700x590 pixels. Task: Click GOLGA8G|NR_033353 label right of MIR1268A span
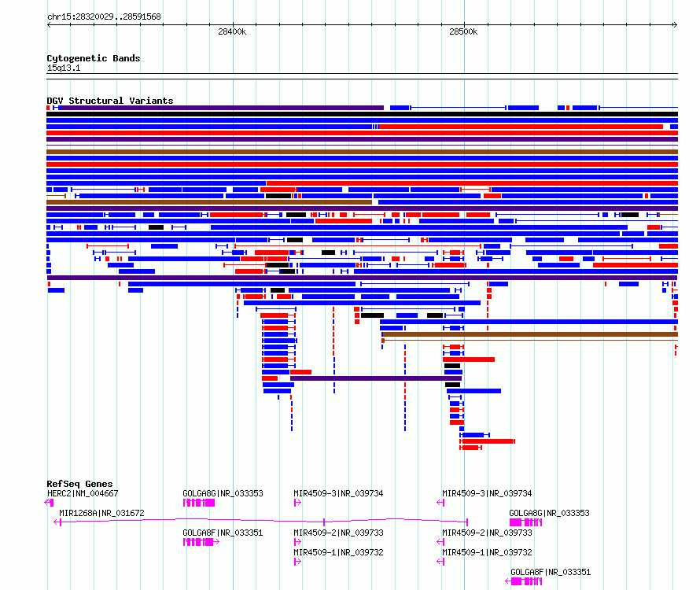[x=549, y=513]
